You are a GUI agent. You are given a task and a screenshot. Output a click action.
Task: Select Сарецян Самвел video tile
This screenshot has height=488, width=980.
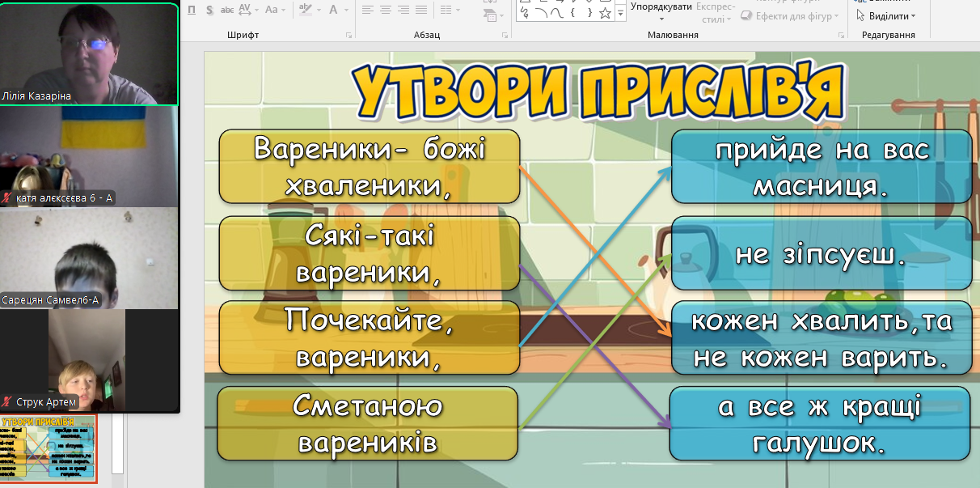(x=89, y=258)
